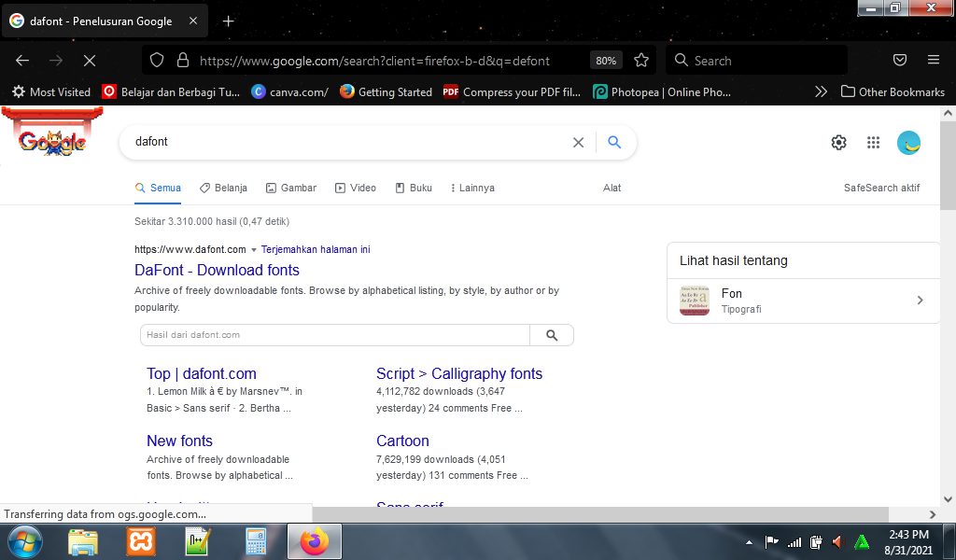The image size is (956, 560).
Task: Open the DaFont - Download fonts link
Action: pos(217,270)
